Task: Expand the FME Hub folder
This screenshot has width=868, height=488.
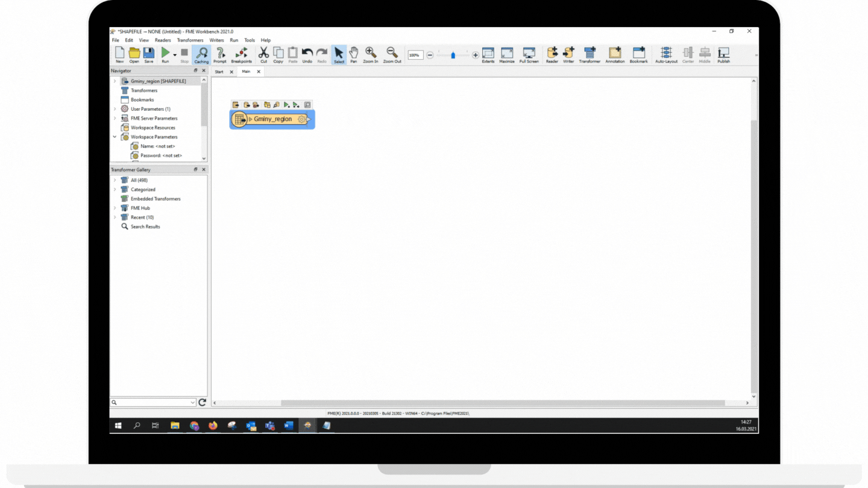Action: 115,208
